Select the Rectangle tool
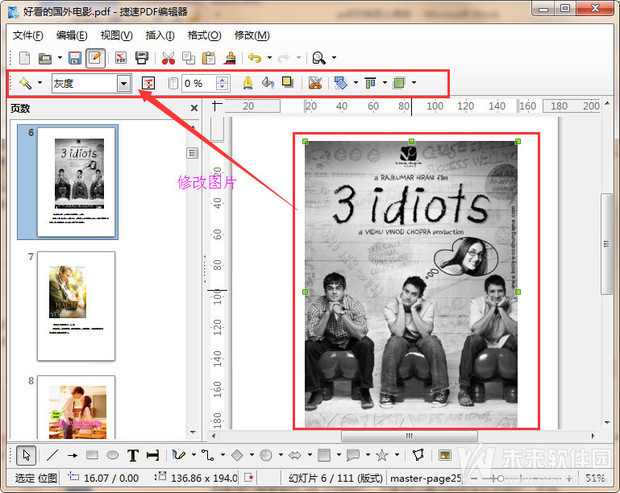 click(92, 455)
